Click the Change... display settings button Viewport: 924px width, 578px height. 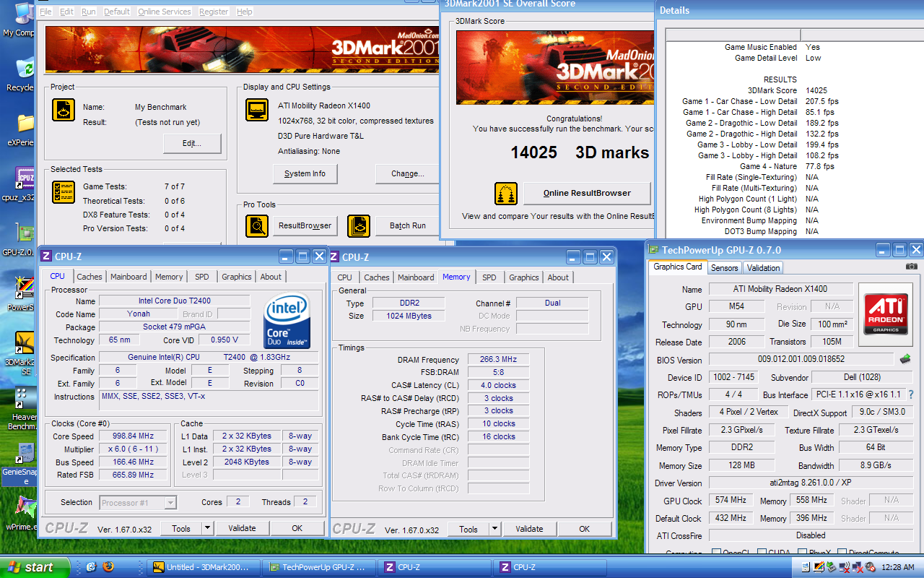(x=407, y=173)
